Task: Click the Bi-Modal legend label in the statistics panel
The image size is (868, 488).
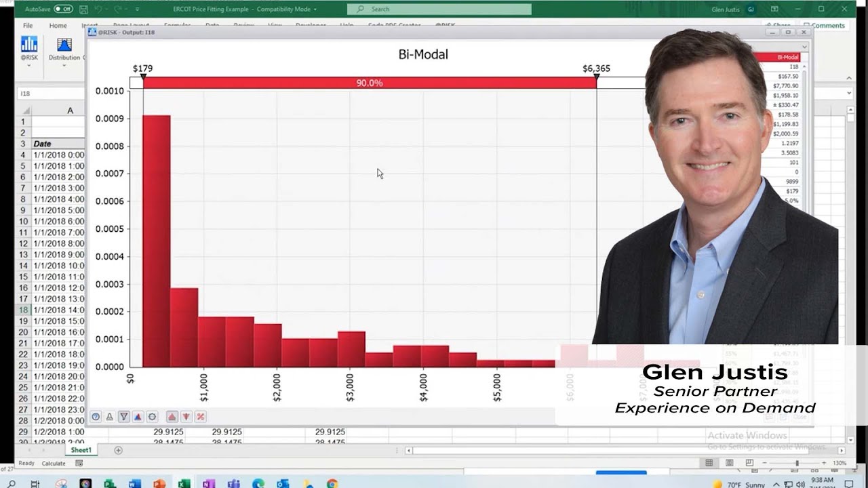Action: point(787,58)
